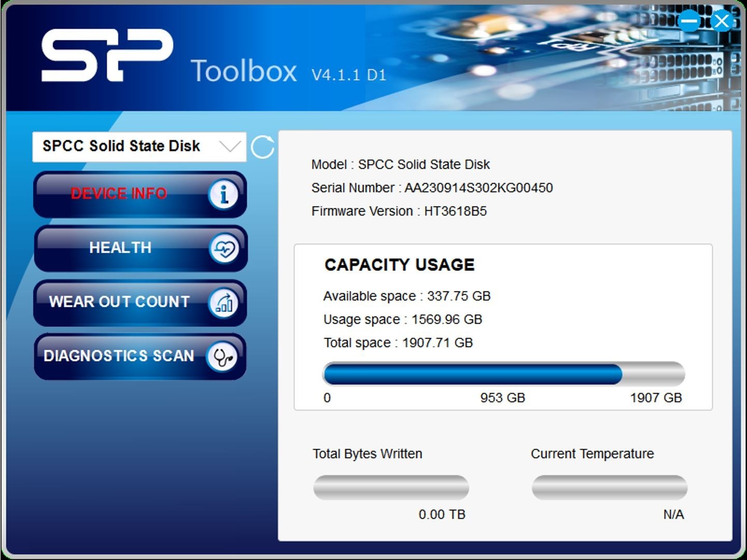Click Firmware Version HT3618B5 text
This screenshot has width=747, height=560.
click(399, 211)
